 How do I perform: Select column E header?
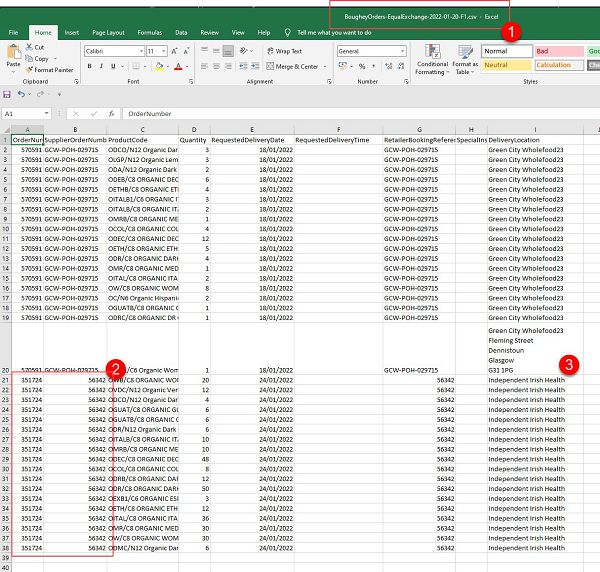point(252,130)
